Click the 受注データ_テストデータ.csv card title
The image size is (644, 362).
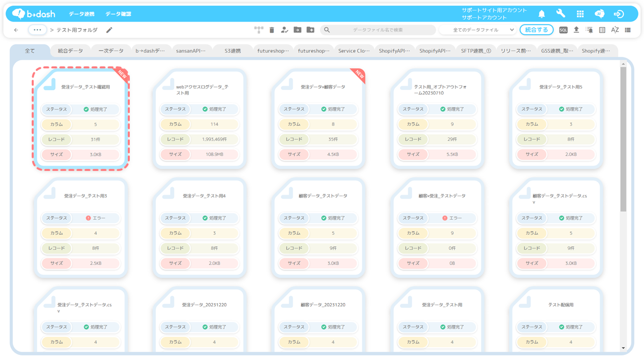point(85,308)
